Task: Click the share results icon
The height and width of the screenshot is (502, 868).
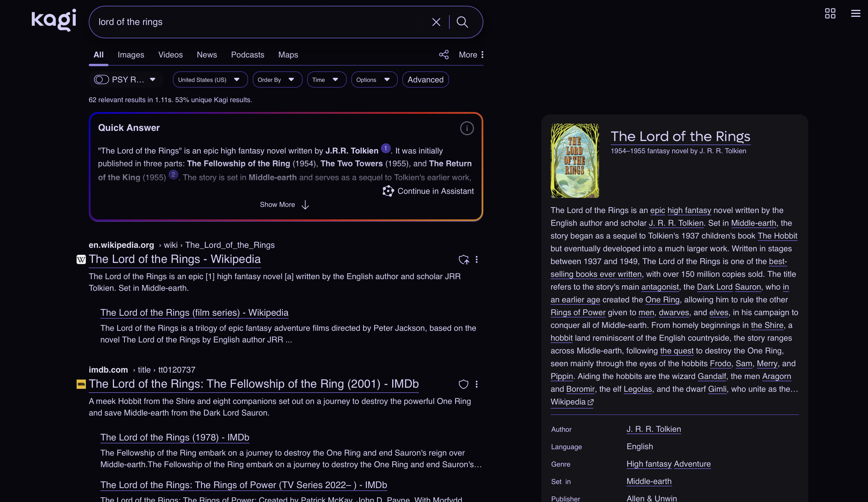Action: click(x=444, y=55)
